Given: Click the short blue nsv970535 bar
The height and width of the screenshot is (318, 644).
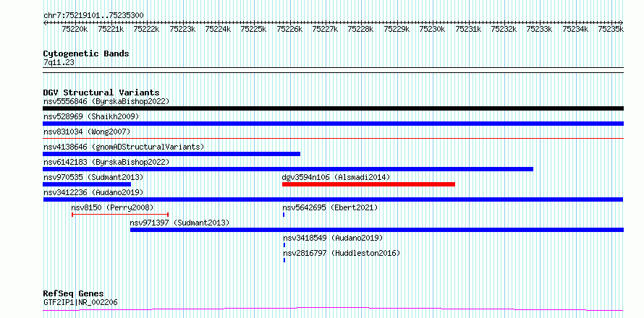Looking at the screenshot, I should (x=87, y=184).
